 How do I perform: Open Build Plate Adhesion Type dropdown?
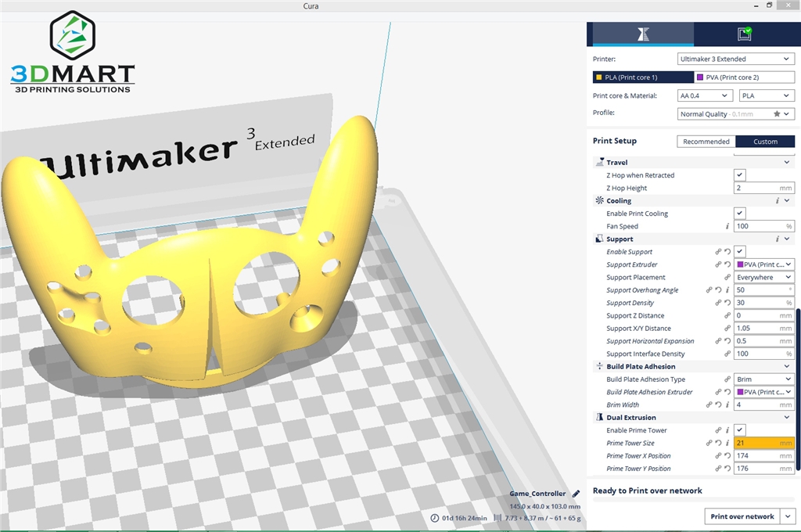(x=764, y=379)
